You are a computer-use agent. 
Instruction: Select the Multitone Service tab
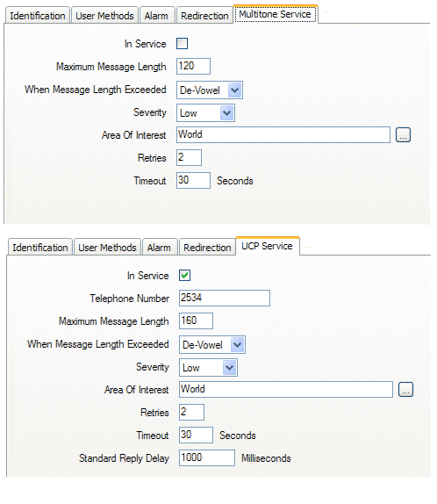[275, 14]
